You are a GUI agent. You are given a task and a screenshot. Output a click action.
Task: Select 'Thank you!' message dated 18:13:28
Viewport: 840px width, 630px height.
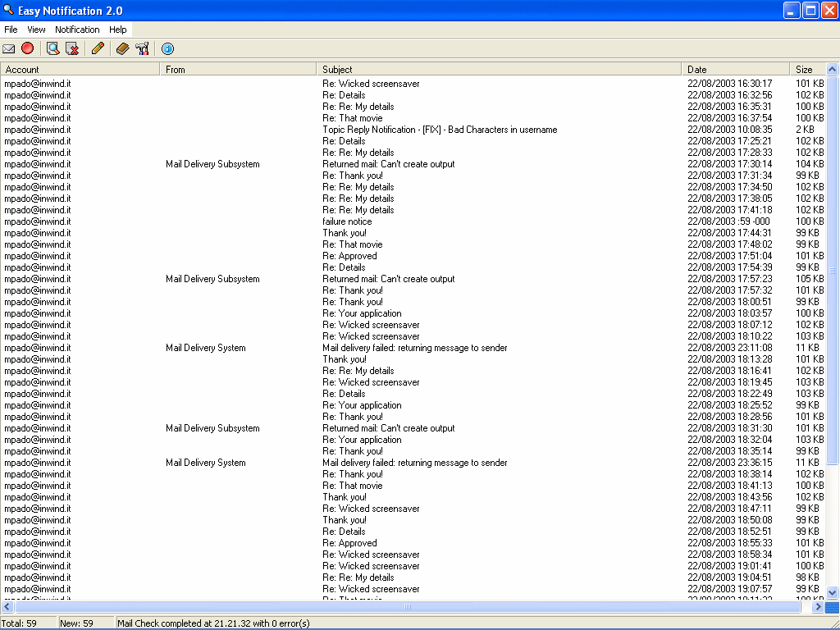pos(413,359)
